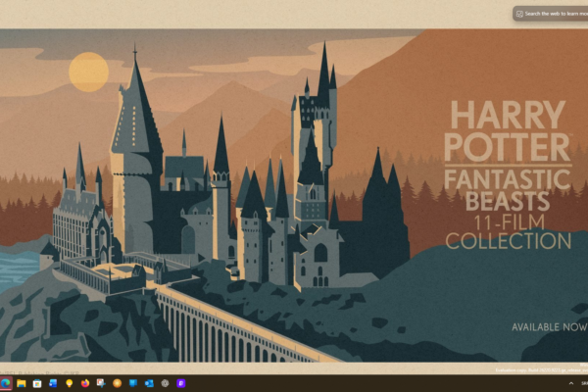Launch Firefox from the taskbar
The width and height of the screenshot is (588, 392).
pyautogui.click(x=85, y=383)
